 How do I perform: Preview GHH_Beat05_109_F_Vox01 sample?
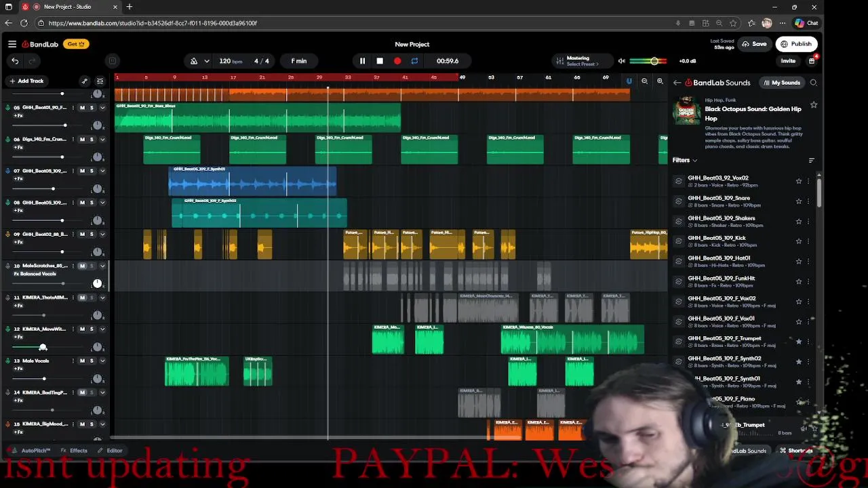tap(678, 321)
